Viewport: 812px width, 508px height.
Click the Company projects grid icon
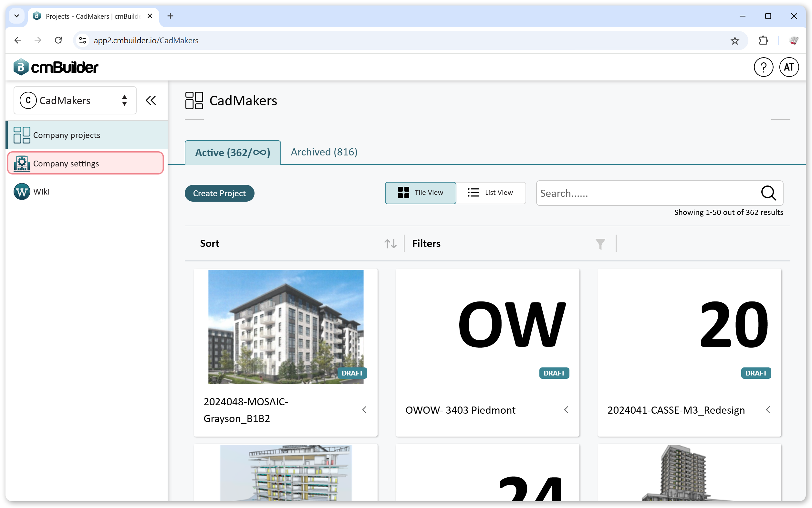coord(22,135)
